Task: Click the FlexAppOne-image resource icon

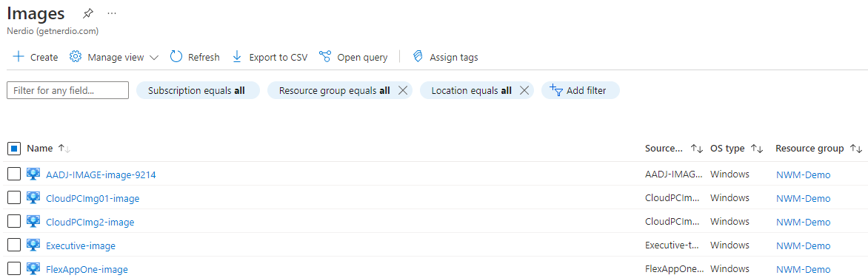Action: (33, 268)
